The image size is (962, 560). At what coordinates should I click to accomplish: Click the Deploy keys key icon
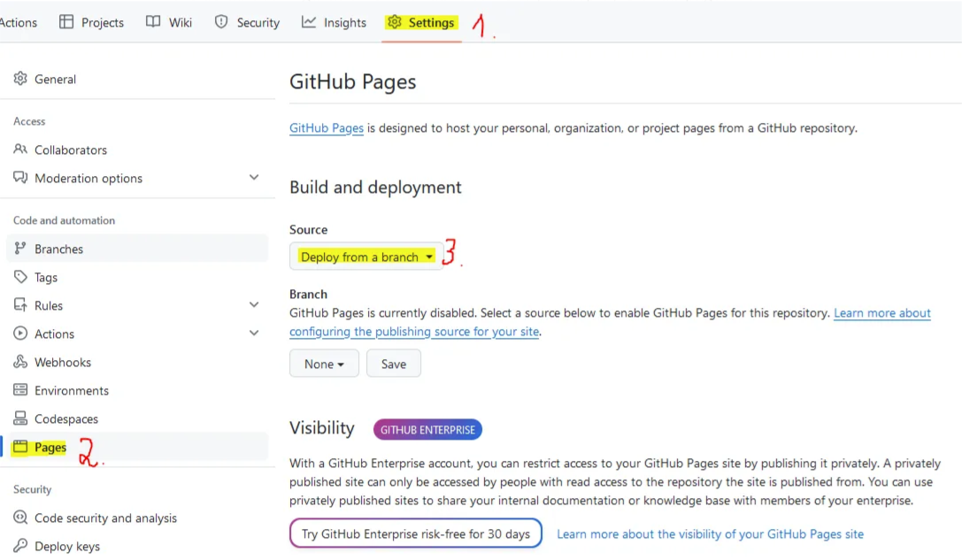tap(20, 545)
